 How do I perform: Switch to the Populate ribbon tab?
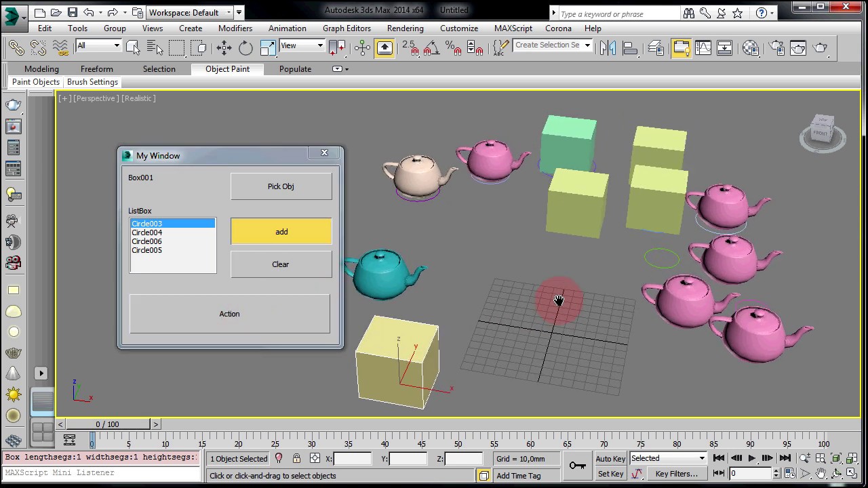tap(295, 69)
